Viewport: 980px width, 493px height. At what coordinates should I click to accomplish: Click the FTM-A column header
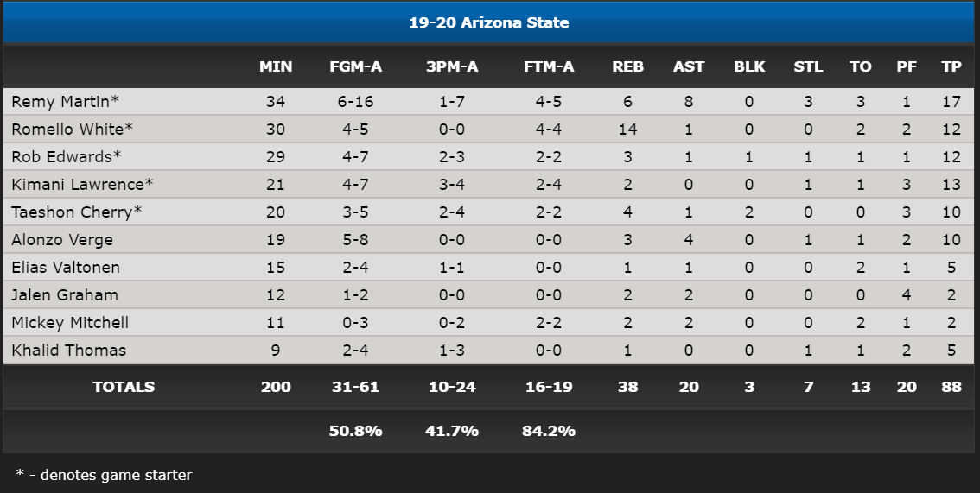point(549,66)
